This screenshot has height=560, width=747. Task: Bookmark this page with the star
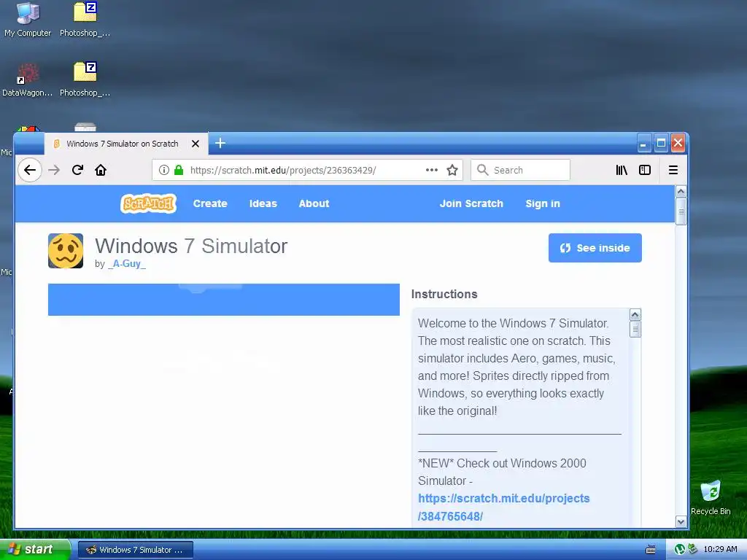(452, 170)
